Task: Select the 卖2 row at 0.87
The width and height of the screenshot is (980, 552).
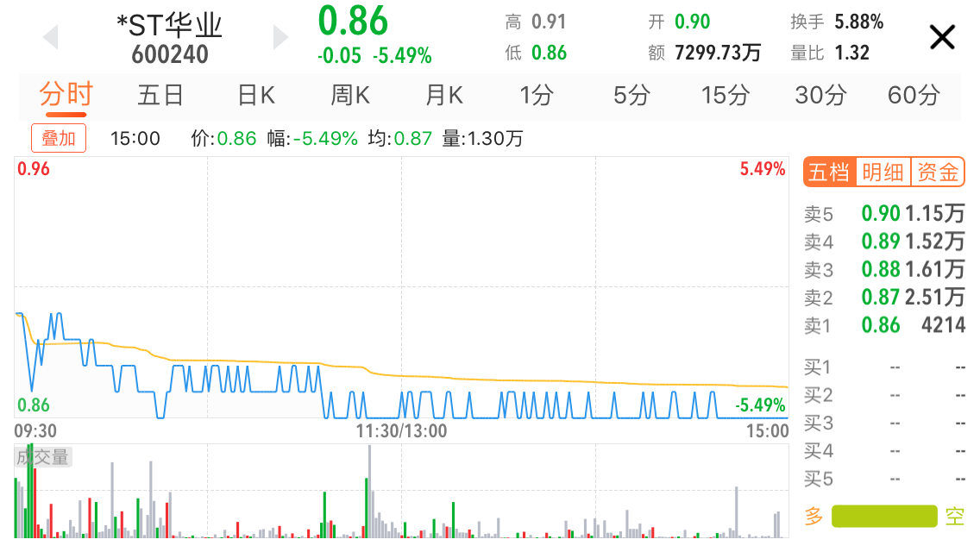Action: tap(884, 297)
